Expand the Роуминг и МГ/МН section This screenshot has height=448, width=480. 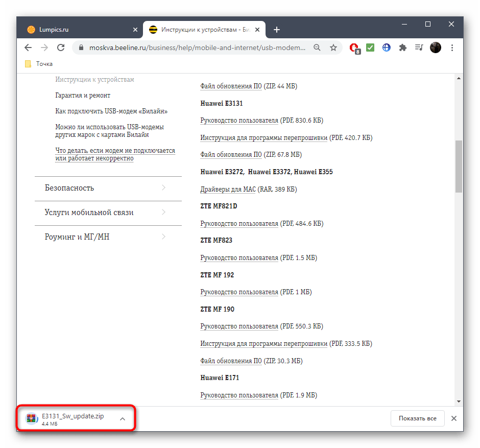(x=108, y=237)
